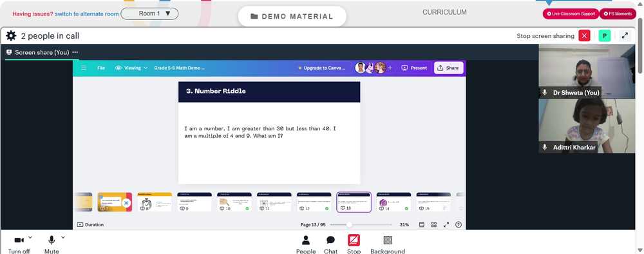Click Present button in Canva

(x=414, y=68)
